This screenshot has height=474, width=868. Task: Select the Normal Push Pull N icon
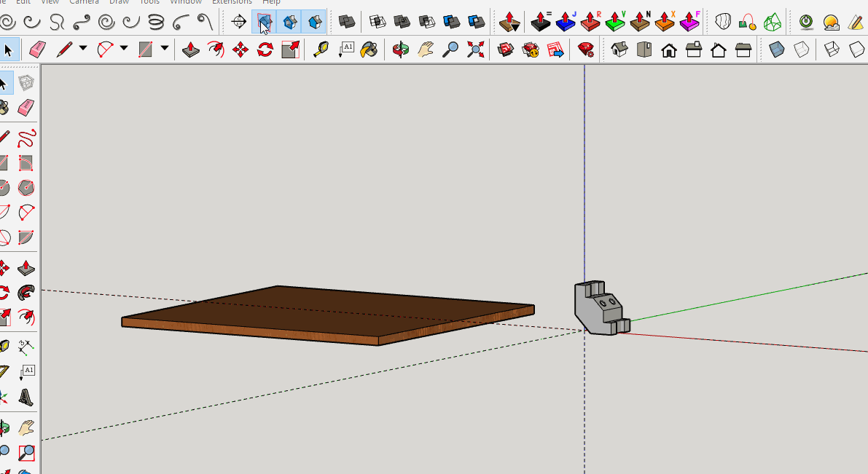(x=641, y=22)
